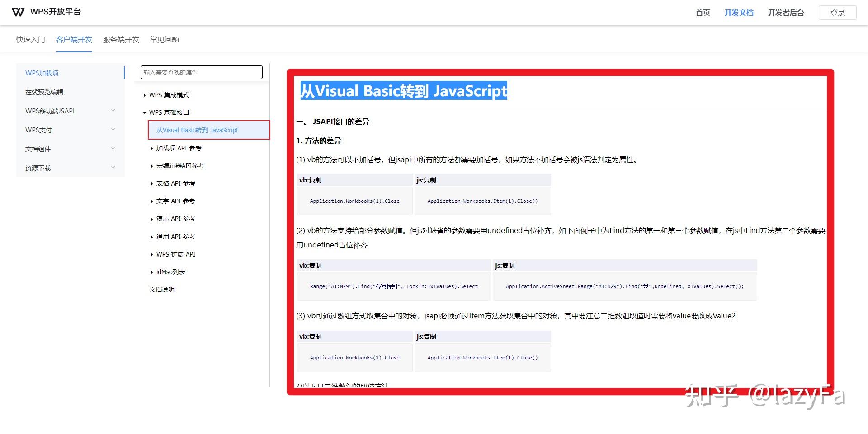
Task: Switch to the 服务端开发 tab
Action: pos(120,39)
